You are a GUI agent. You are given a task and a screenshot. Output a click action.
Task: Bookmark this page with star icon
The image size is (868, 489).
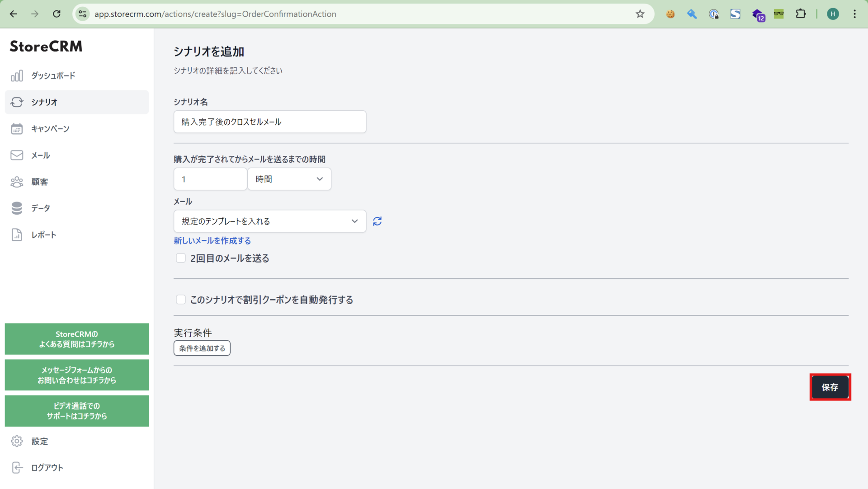coord(640,14)
